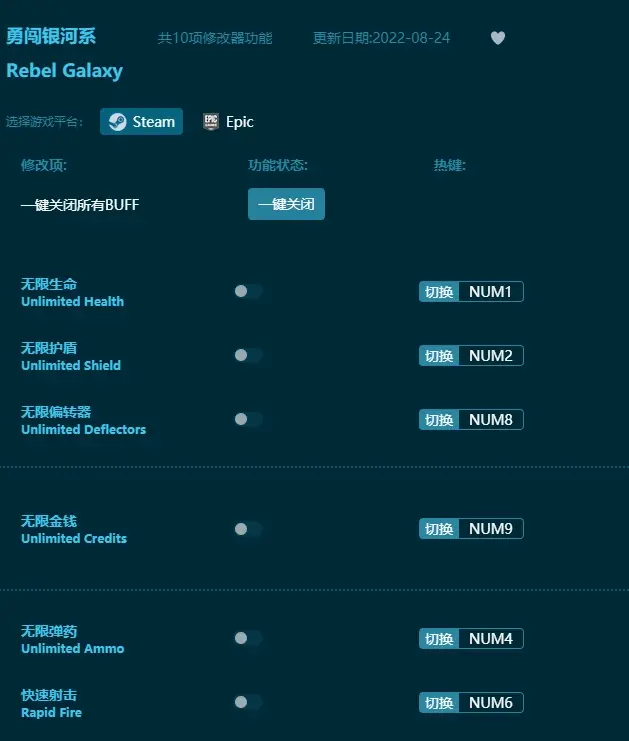Screen dimensions: 629x741
Task: Click the 一键关闭所有BUFF label
Action: (80, 205)
